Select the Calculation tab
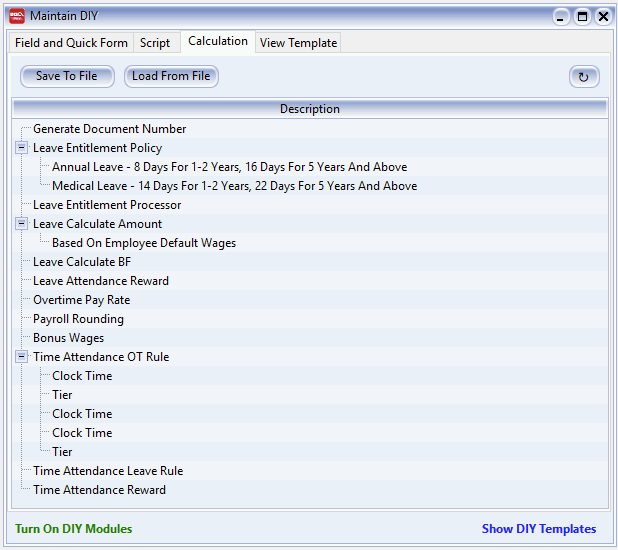Screen dimensions: 618x550 coord(218,41)
